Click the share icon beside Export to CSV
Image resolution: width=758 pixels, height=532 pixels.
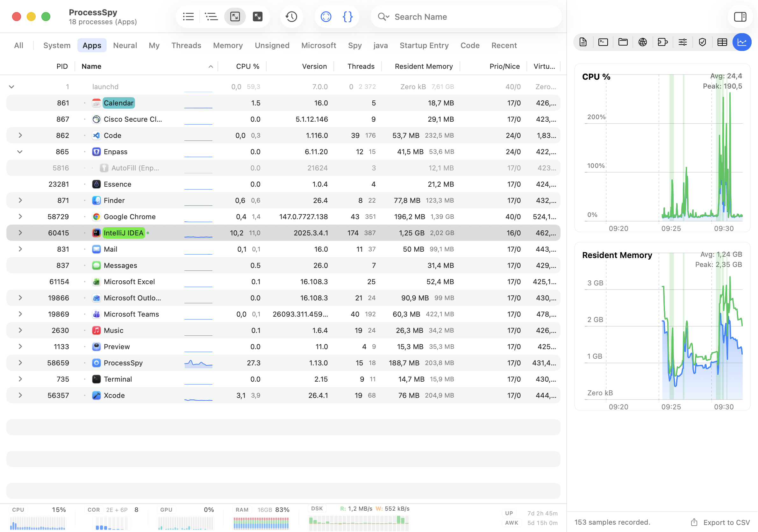tap(694, 522)
